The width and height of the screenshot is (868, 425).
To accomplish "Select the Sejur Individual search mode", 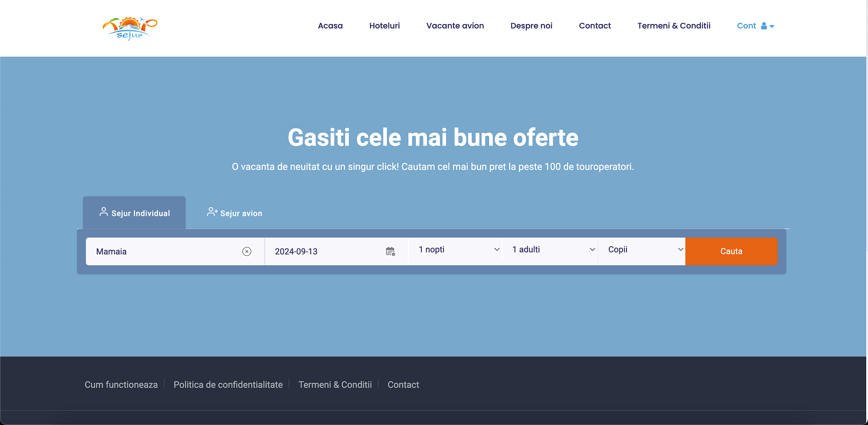I will (134, 213).
